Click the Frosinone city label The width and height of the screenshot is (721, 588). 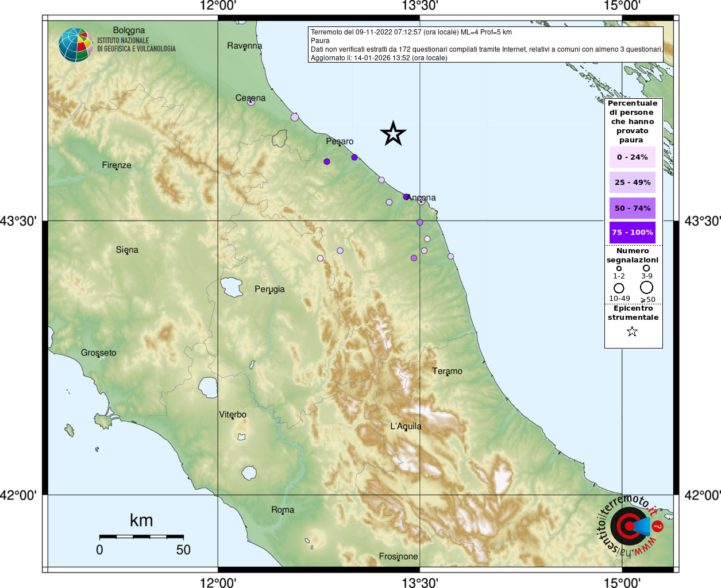pos(398,556)
